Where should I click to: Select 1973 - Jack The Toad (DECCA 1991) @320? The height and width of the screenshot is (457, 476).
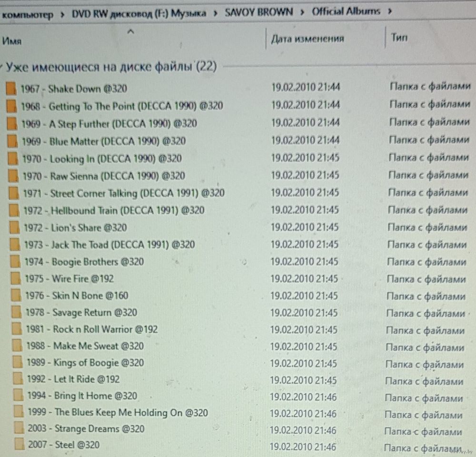[x=109, y=244]
